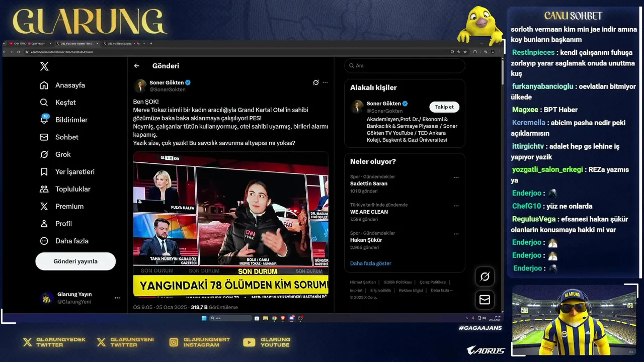Go to Keşfet explore page

coord(58,103)
